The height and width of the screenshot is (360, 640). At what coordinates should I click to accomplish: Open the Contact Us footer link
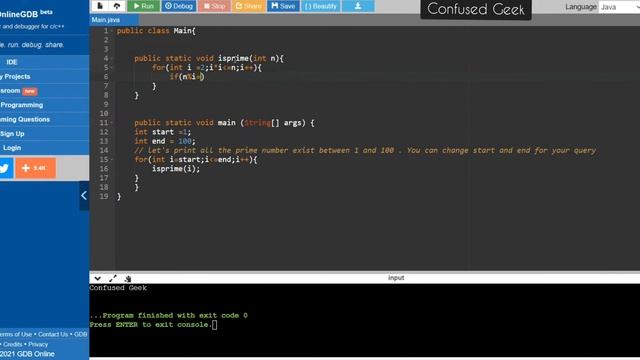coord(53,334)
